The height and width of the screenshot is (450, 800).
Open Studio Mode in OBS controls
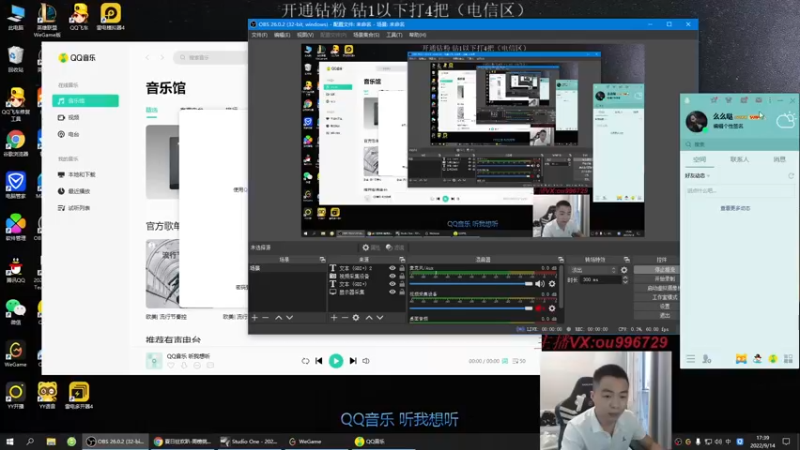[656, 297]
